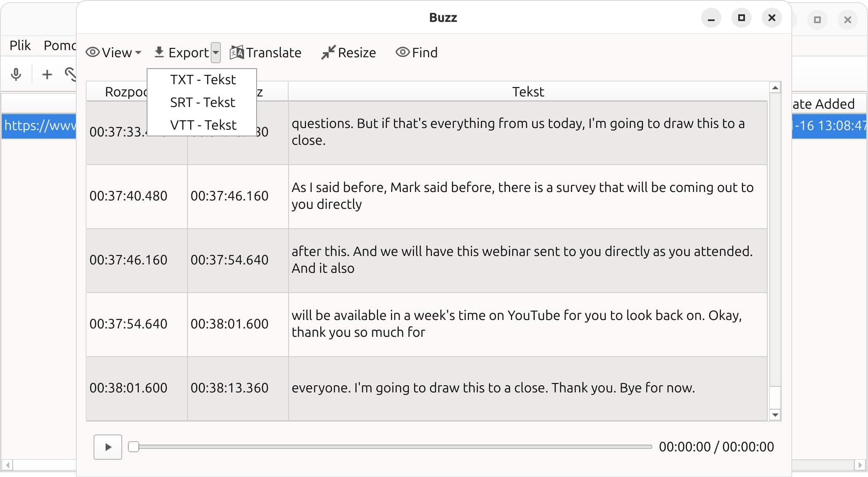Screen dimensions: 868x477
Task: Click the link URL import icon
Action: [70, 74]
